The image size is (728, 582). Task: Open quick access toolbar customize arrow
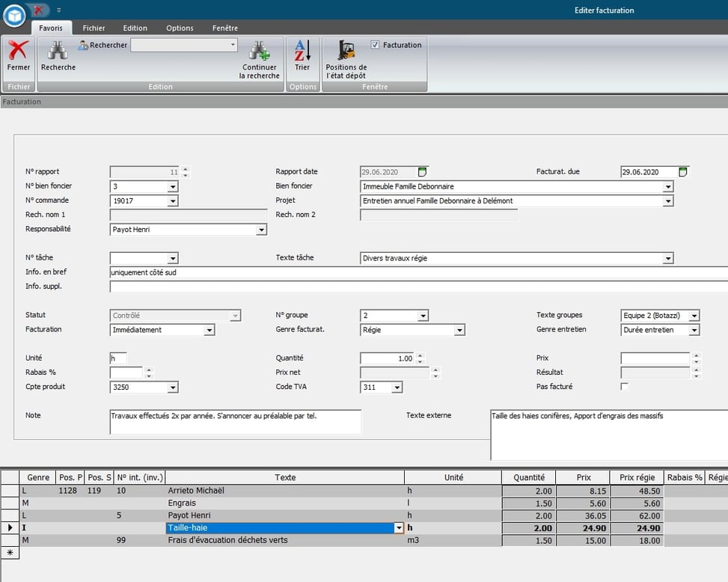[59, 10]
